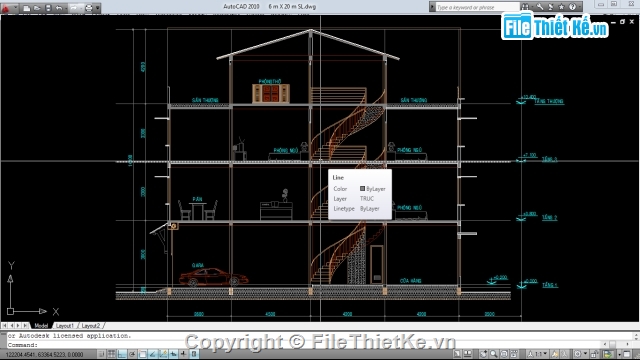Toggle Ortho mode in status bar
Screen dimensions: 640x360
122,354
